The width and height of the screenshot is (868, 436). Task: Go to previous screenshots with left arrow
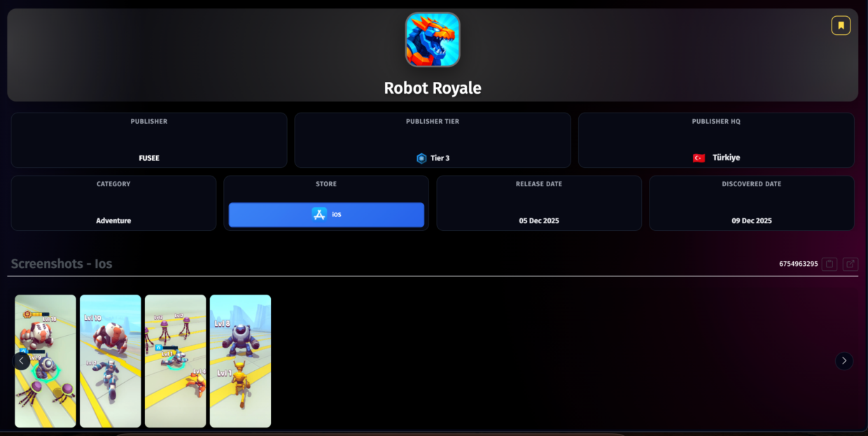(22, 361)
